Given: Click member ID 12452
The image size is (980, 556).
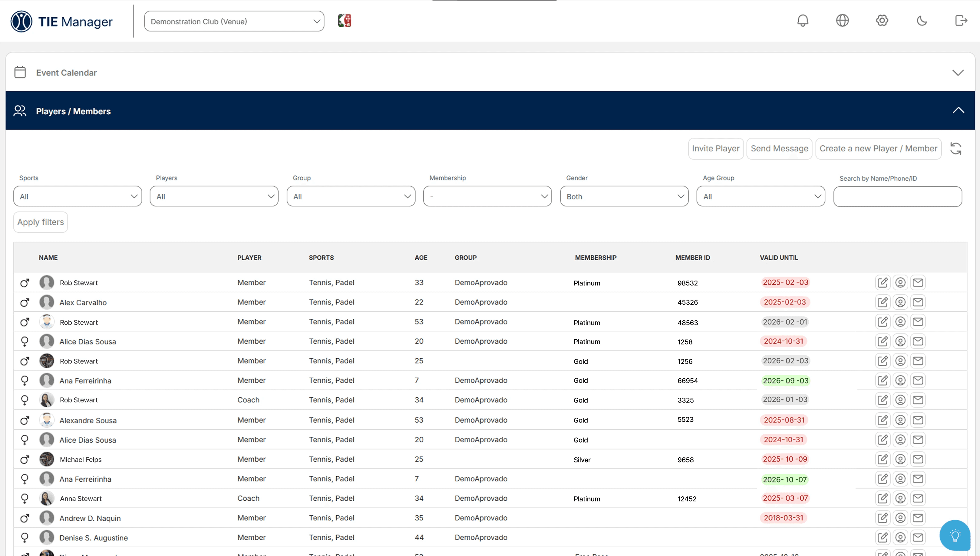Looking at the screenshot, I should [687, 499].
